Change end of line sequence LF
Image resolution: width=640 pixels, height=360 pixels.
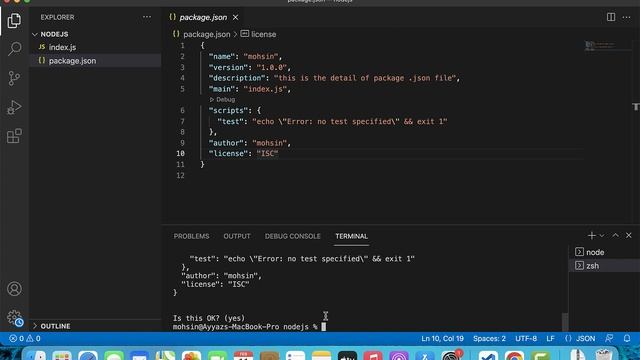pos(550,338)
